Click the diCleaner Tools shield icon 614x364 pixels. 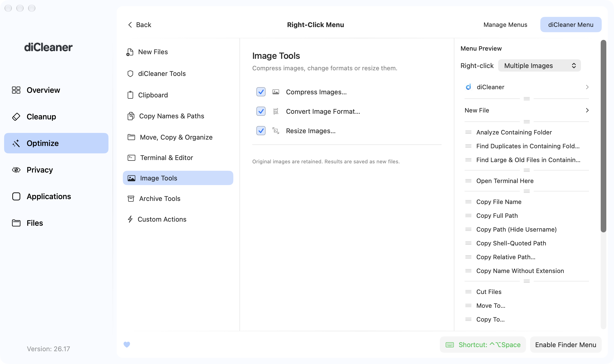click(x=130, y=74)
